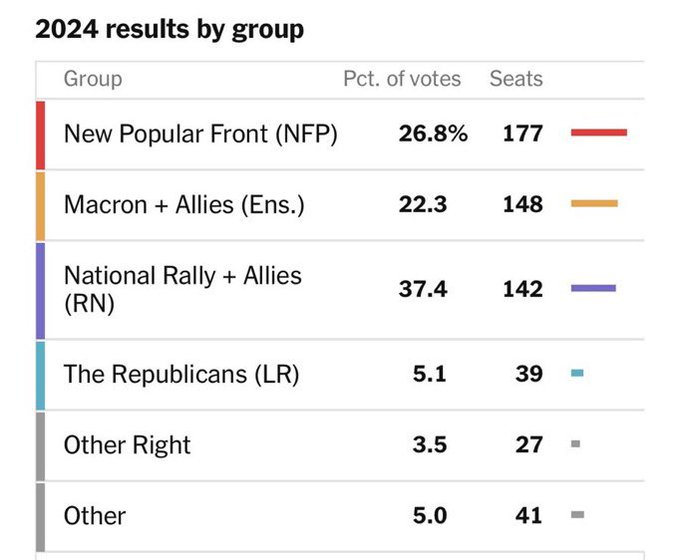Click the orange Ensemble seats bar
Image resolution: width=680 pixels, height=560 pixels.
(594, 204)
